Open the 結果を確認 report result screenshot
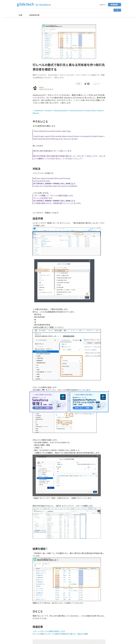138x644 pixels. 67,579
